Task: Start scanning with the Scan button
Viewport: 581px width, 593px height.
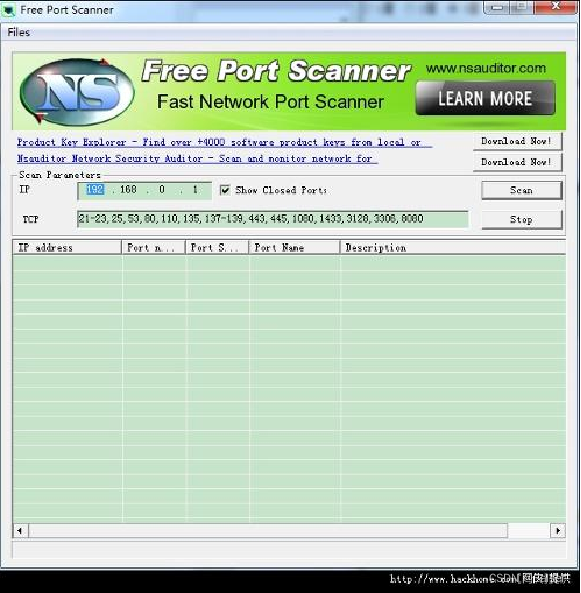Action: pyautogui.click(x=522, y=190)
